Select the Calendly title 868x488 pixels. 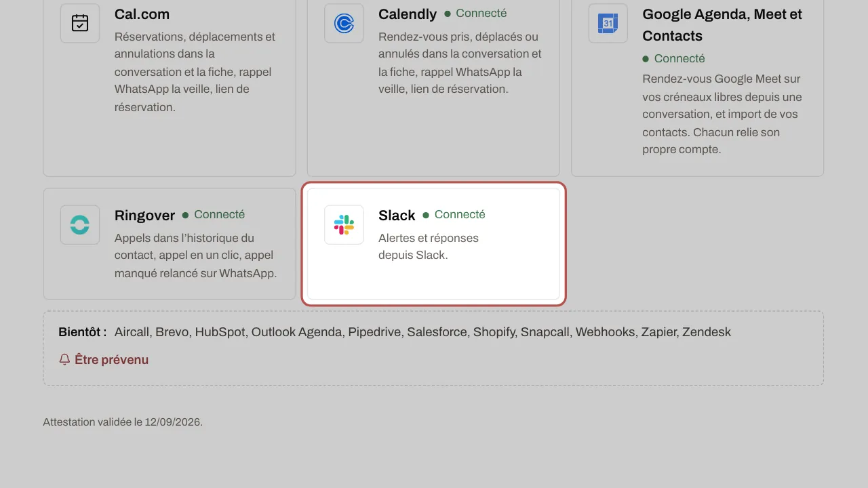408,14
